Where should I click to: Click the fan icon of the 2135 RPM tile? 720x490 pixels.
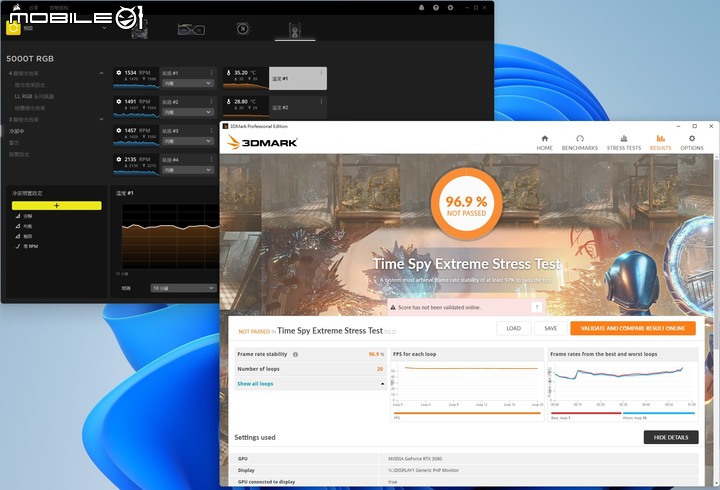pos(119,159)
